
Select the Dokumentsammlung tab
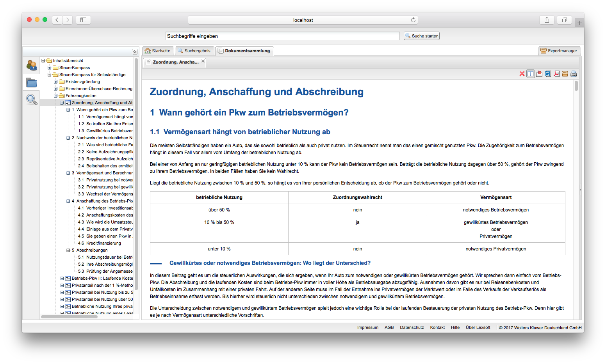pos(244,51)
